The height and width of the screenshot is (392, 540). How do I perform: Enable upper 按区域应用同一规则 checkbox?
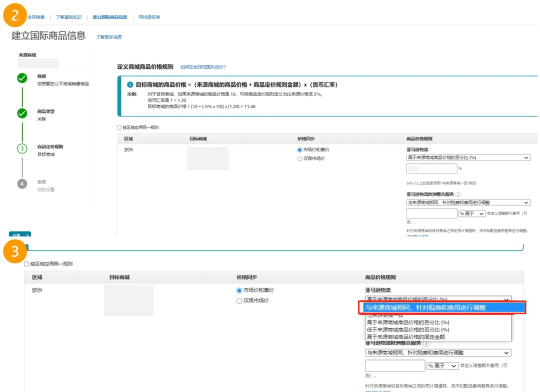tap(119, 127)
